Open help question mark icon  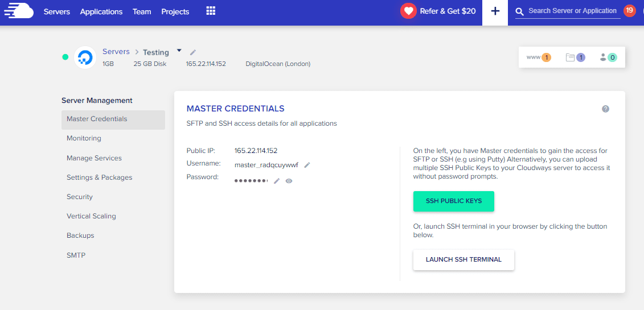[x=605, y=109]
